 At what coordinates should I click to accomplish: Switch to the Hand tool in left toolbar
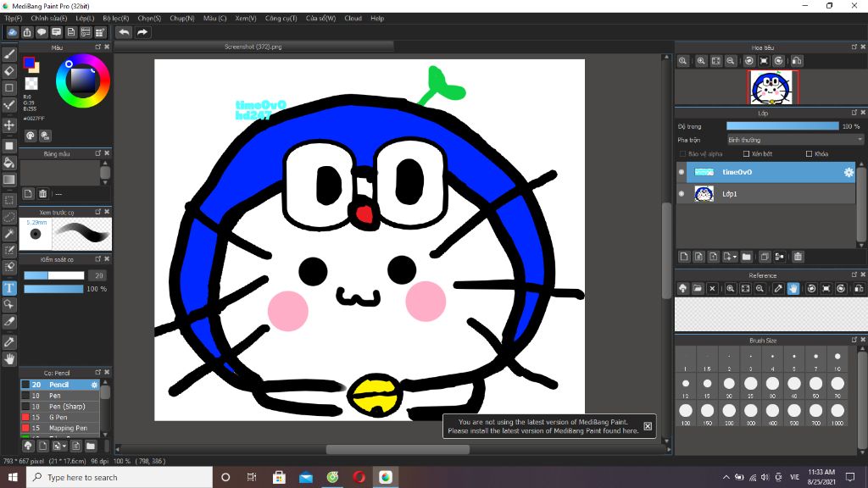coord(8,359)
